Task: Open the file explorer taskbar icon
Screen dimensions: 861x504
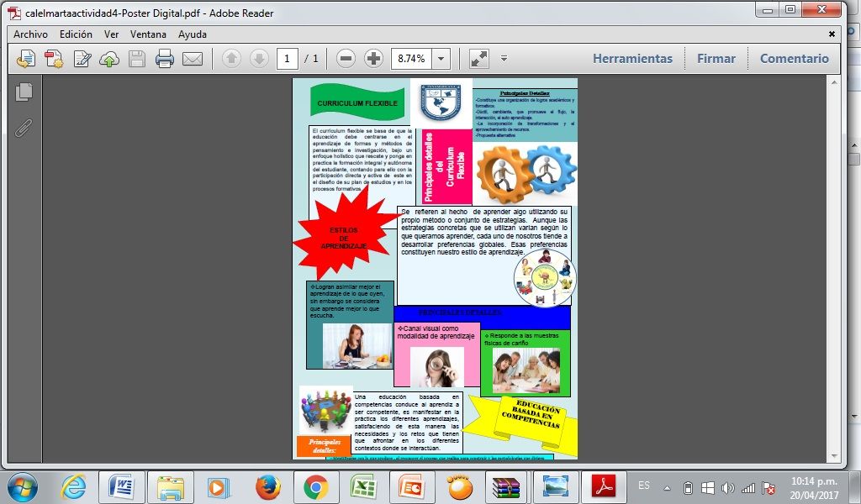Action: [170, 487]
